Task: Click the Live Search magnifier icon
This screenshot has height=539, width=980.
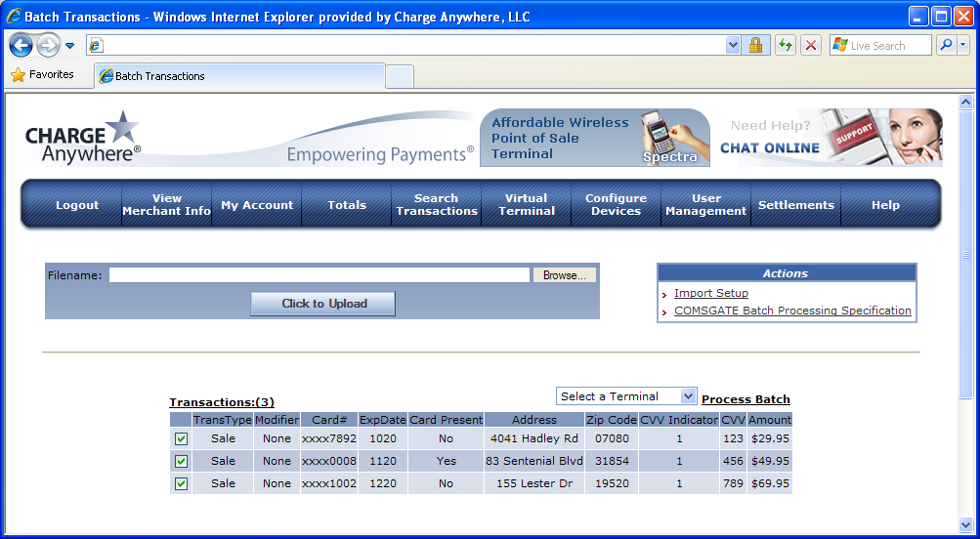Action: [x=946, y=45]
